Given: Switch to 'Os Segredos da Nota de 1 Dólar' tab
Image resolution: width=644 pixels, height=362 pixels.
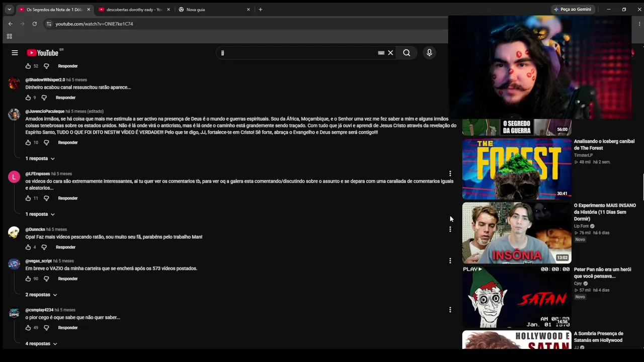Looking at the screenshot, I should [x=54, y=10].
